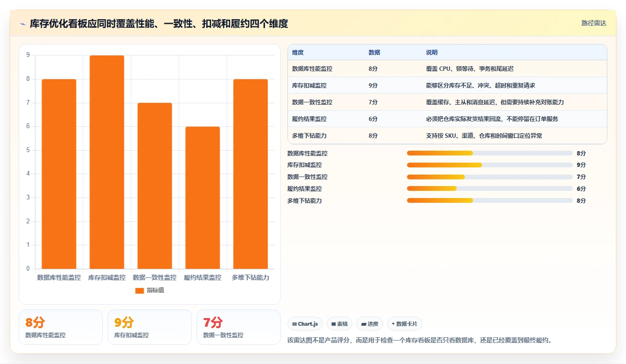The image size is (626, 364).
Task: Click the Chart.js tag chip
Action: tap(305, 324)
